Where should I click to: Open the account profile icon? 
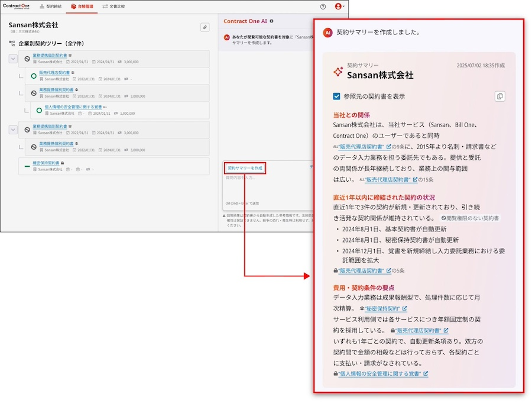(337, 7)
